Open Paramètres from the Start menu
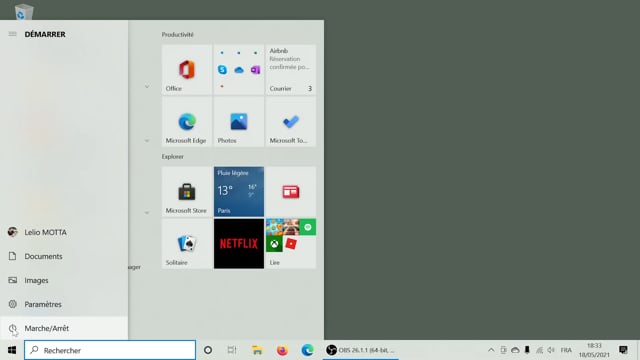The width and height of the screenshot is (640, 360). (64, 304)
